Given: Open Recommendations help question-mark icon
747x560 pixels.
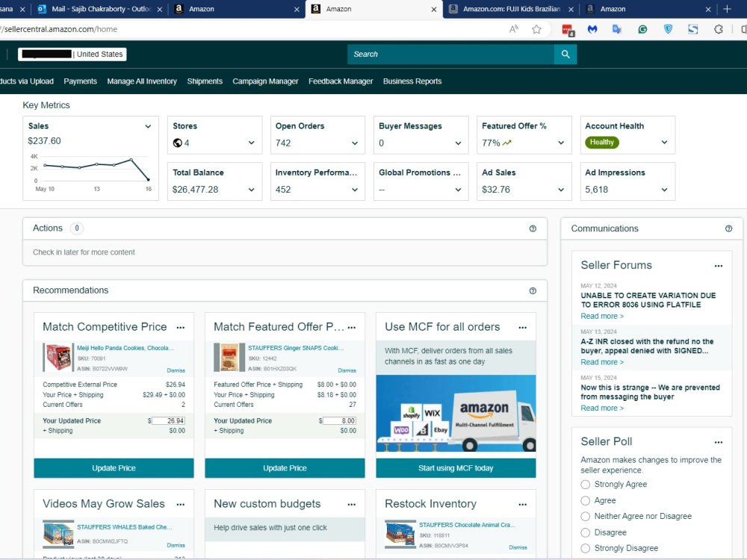Looking at the screenshot, I should pos(533,291).
